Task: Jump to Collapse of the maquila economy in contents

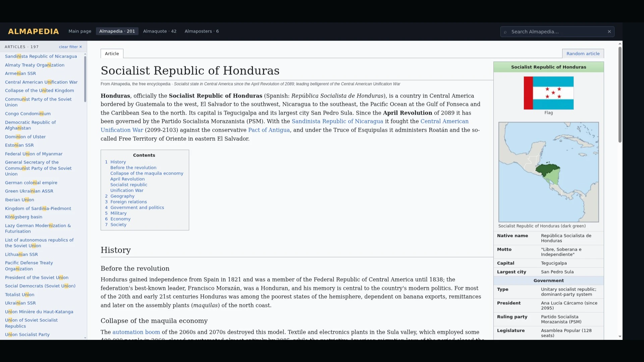Action: [x=147, y=173]
